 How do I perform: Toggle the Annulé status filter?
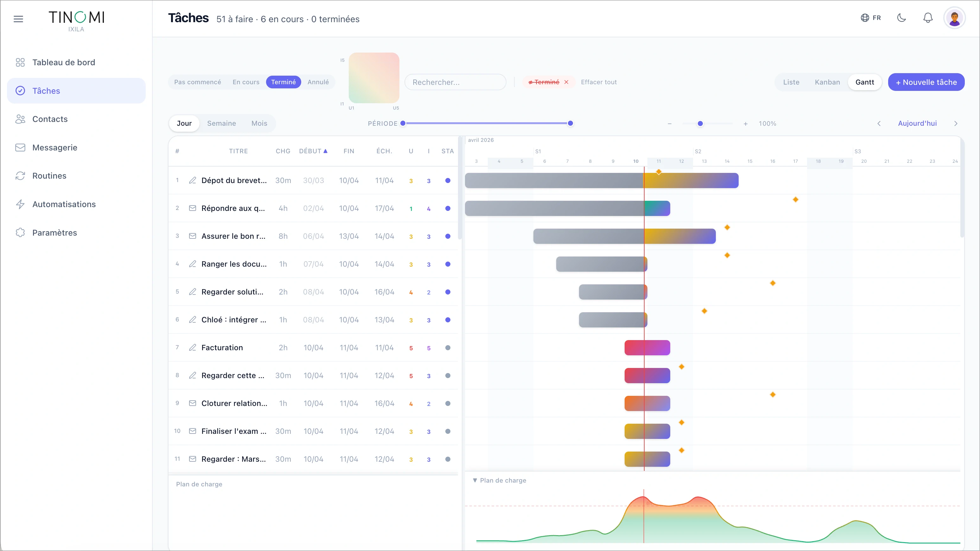coord(318,82)
